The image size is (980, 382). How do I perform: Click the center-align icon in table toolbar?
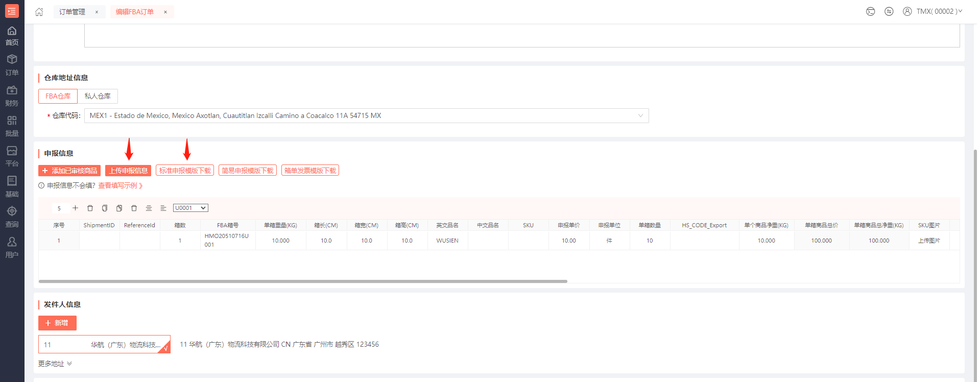[x=149, y=208]
